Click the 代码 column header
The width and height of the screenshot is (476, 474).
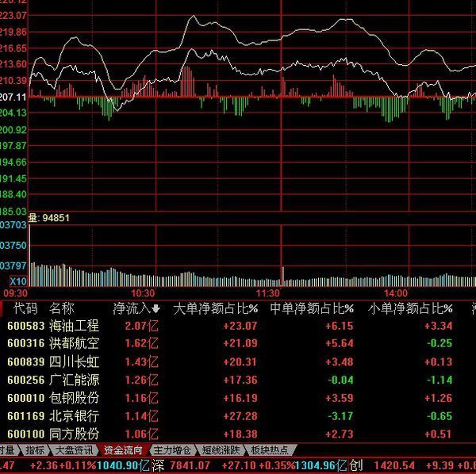click(25, 308)
